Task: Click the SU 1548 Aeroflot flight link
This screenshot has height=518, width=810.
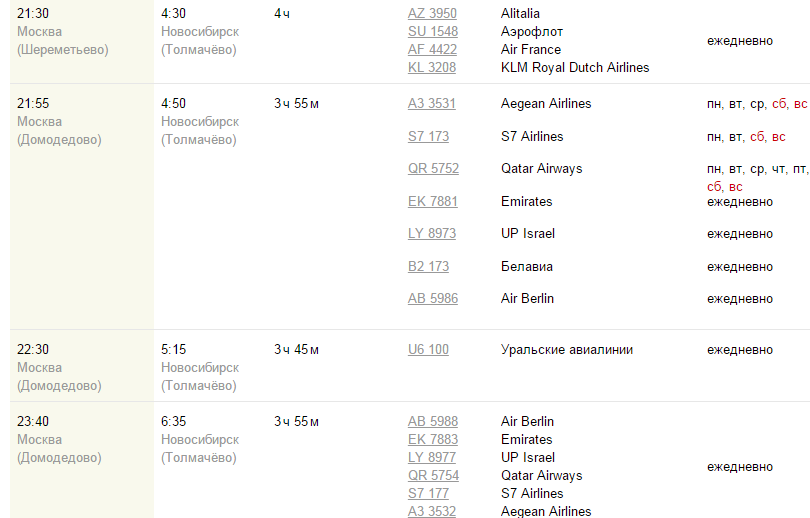Action: click(x=432, y=32)
